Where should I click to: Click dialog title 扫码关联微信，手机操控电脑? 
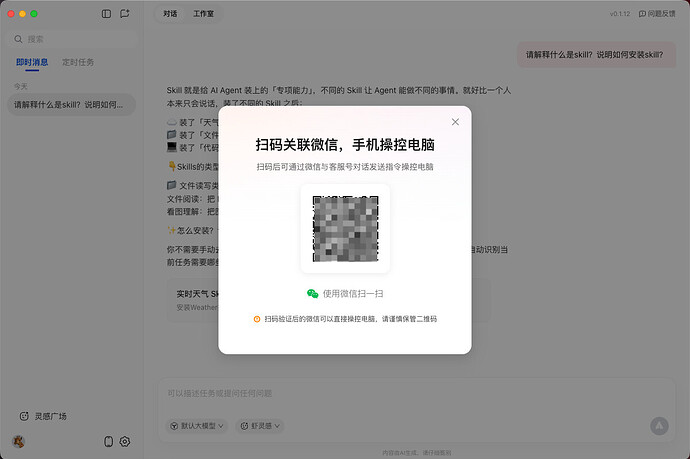pyautogui.click(x=345, y=145)
